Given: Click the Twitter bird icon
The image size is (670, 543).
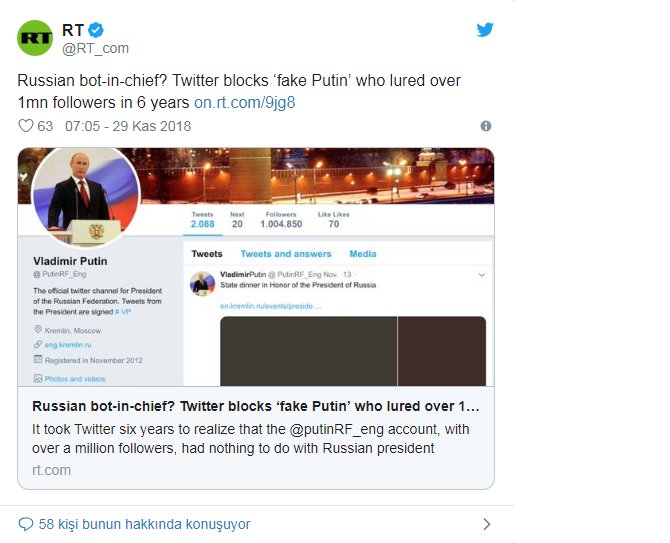Looking at the screenshot, I should point(485,30).
